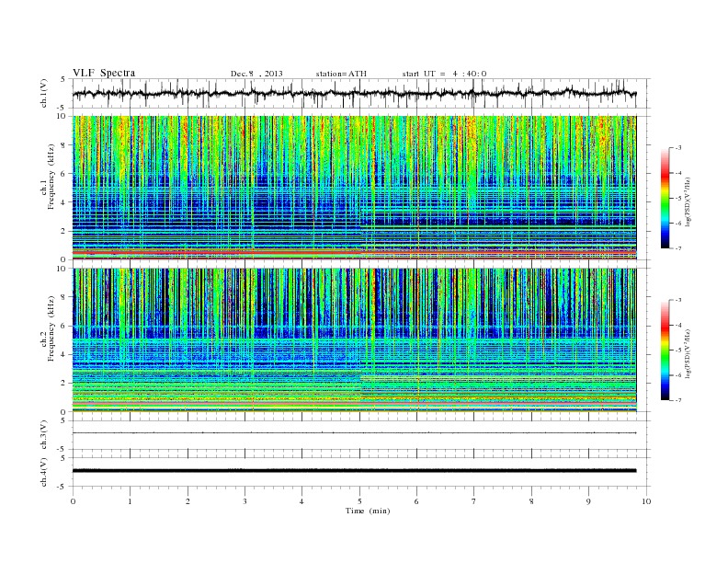
Task: Click the log(PSD) label beside ch.2 colorbar
Action: coord(688,353)
